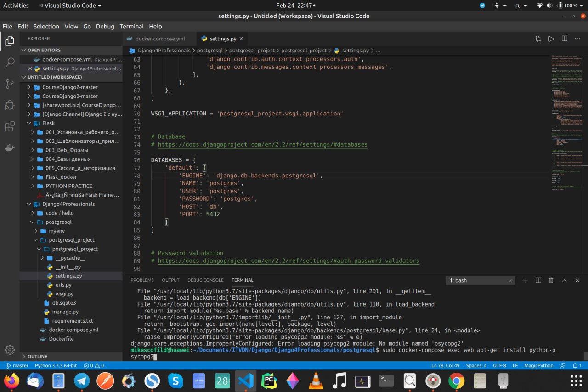Split the editor to the right

click(x=565, y=39)
